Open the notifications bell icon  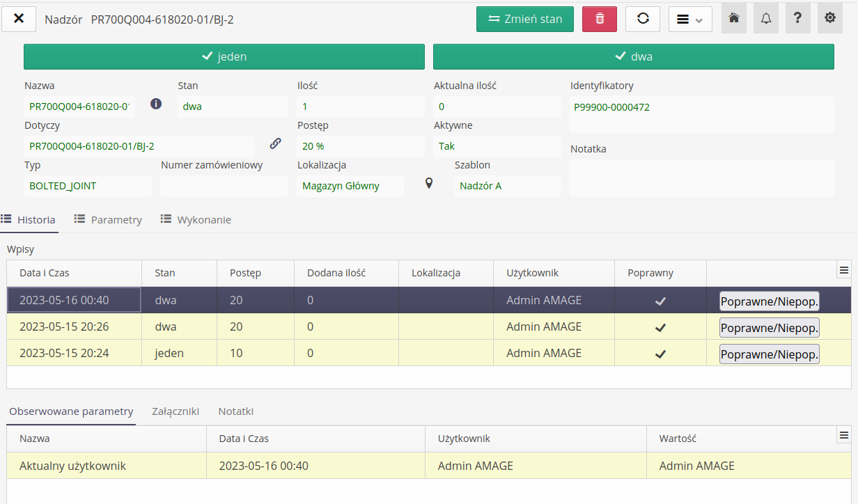[x=765, y=19]
